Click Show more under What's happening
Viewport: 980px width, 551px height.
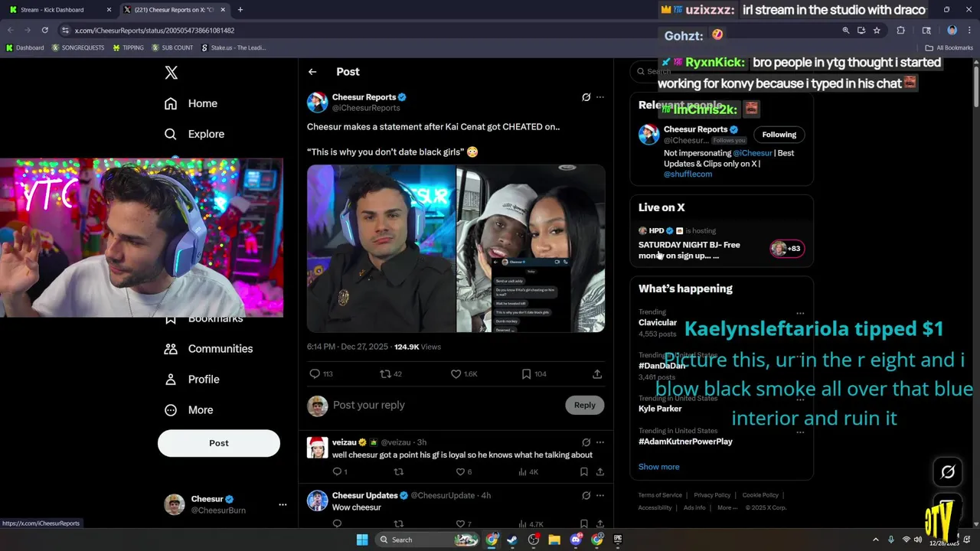click(659, 467)
